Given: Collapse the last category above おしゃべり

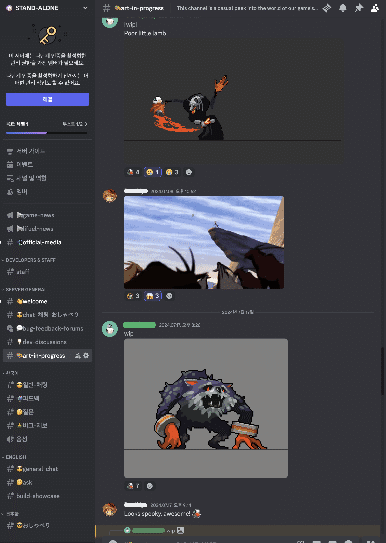Looking at the screenshot, I should [11, 514].
